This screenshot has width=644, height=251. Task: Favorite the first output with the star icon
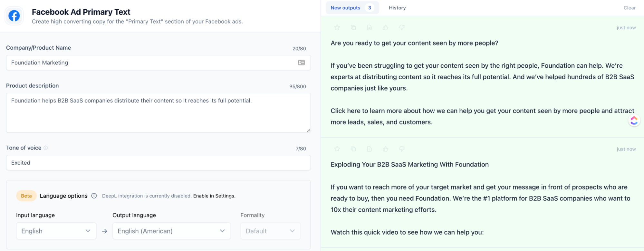pos(337,28)
